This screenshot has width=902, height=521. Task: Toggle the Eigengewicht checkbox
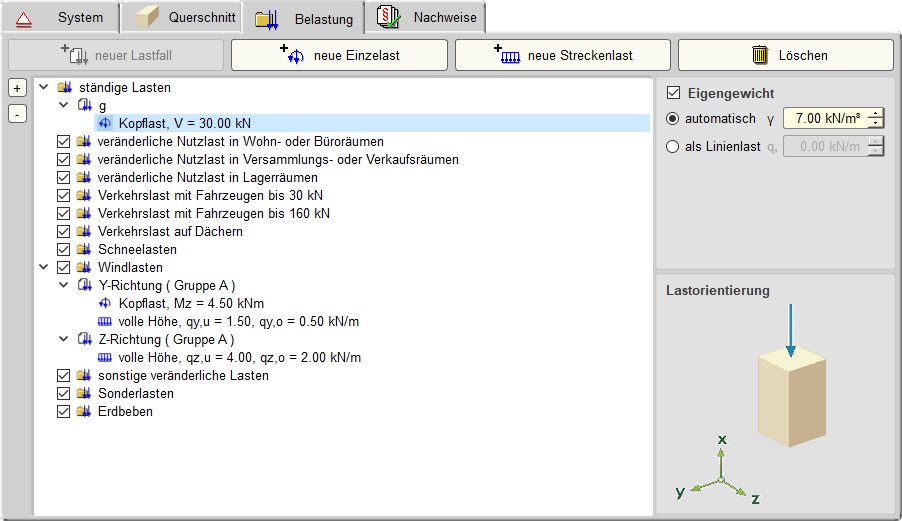tap(673, 93)
